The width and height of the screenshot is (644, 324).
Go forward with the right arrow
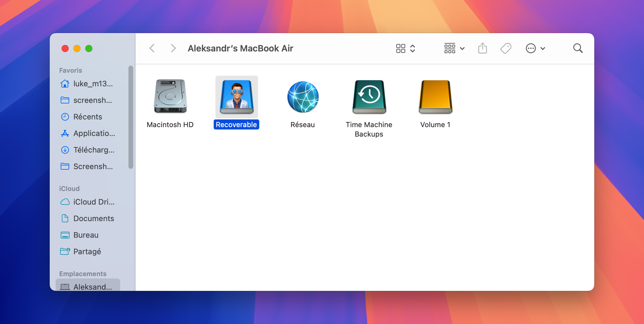[173, 48]
